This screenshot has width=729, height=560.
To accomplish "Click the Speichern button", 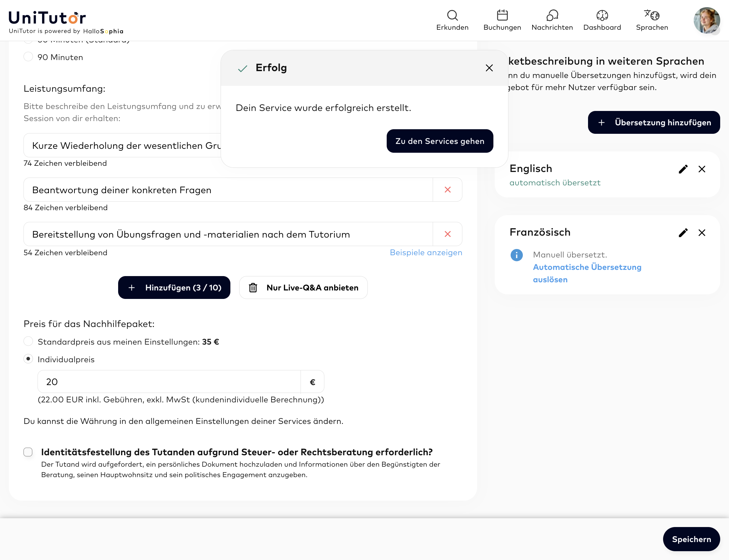I will pos(691,539).
